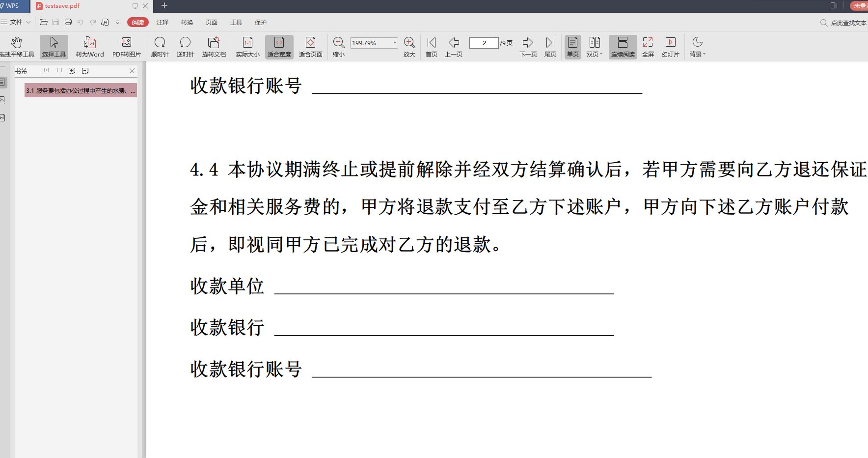Convert PDF using 转为Word
The image size is (868, 458).
(x=90, y=47)
